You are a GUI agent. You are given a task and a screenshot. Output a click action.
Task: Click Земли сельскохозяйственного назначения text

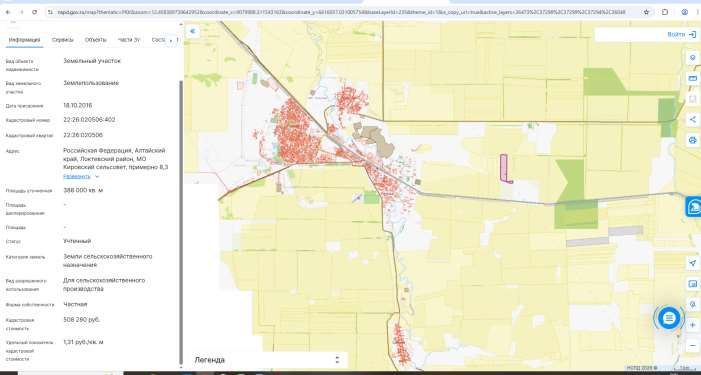click(108, 261)
